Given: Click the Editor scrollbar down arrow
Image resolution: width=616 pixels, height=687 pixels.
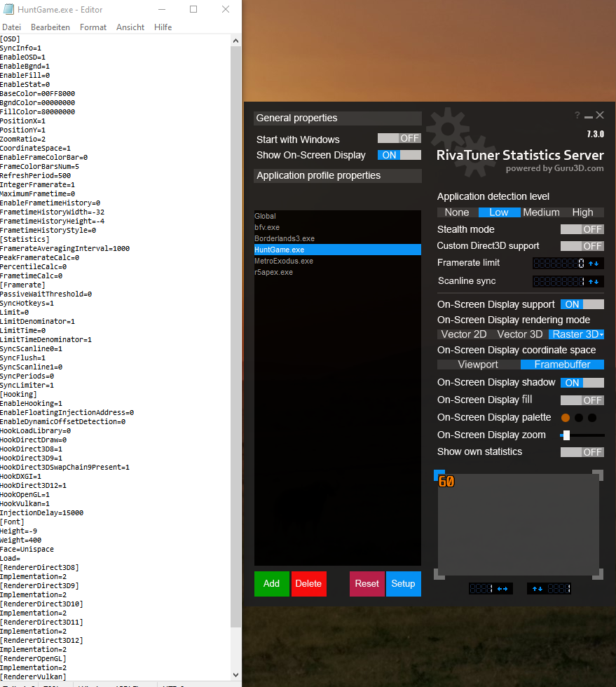Looking at the screenshot, I should tap(235, 675).
